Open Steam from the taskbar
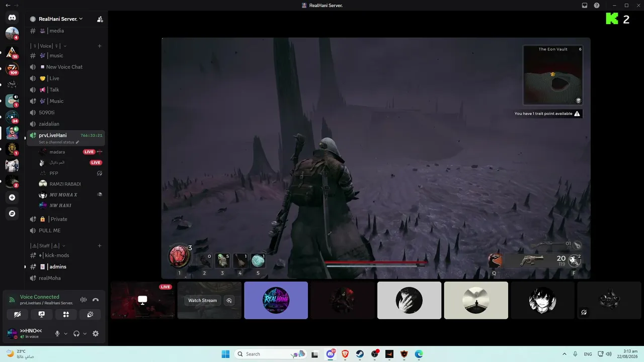 (x=360, y=354)
